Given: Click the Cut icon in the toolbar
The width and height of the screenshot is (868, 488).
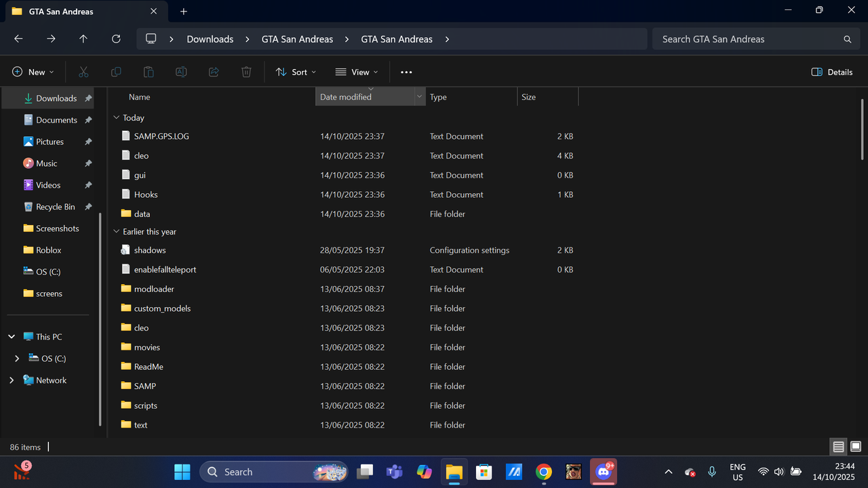Looking at the screenshot, I should point(83,72).
